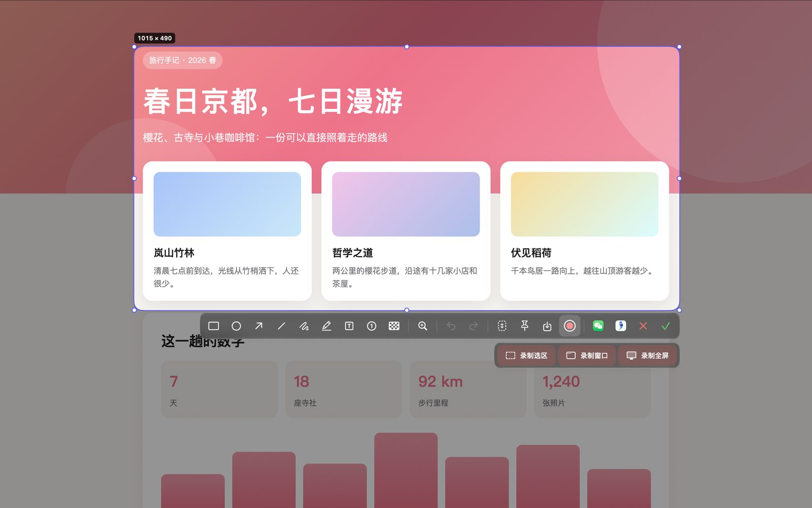812x508 pixels.
Task: Select the arrow drawing tool
Action: (259, 326)
